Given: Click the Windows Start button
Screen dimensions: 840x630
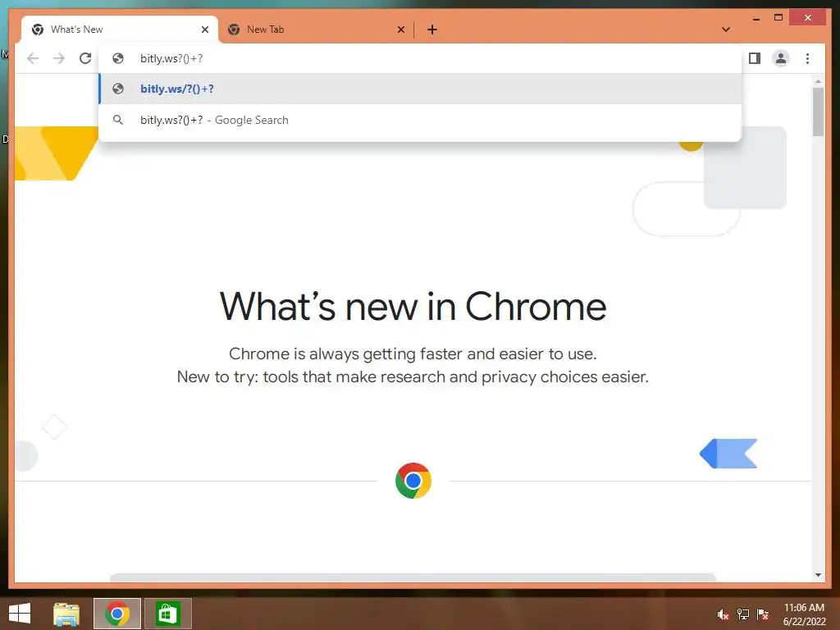Looking at the screenshot, I should pyautogui.click(x=20, y=614).
